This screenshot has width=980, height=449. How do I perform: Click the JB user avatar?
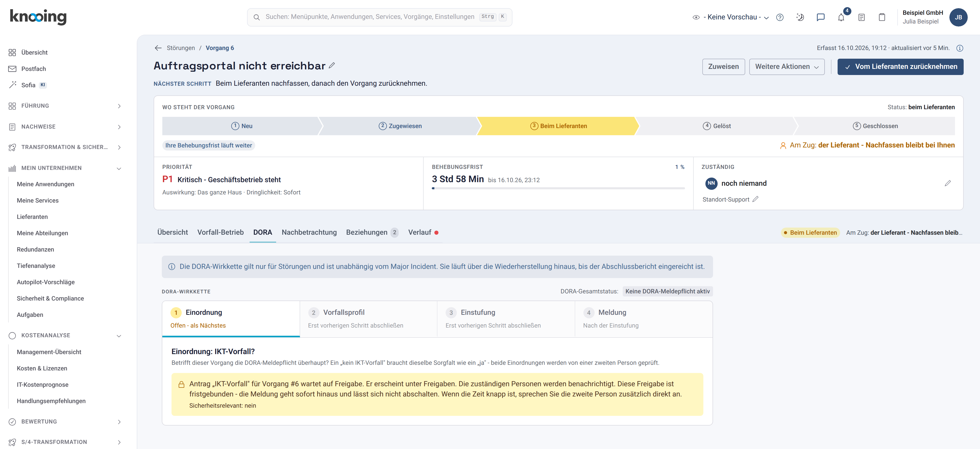tap(958, 17)
